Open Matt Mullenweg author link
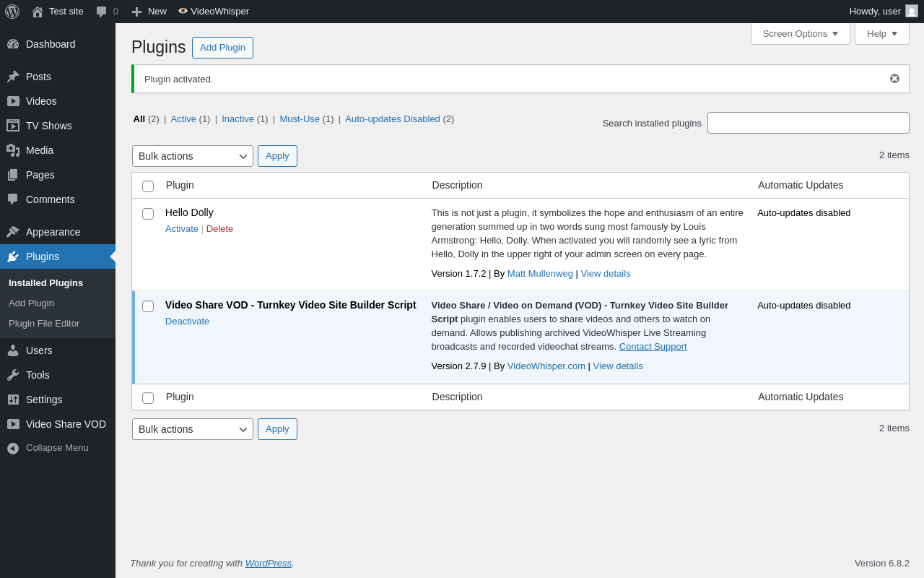 (540, 274)
